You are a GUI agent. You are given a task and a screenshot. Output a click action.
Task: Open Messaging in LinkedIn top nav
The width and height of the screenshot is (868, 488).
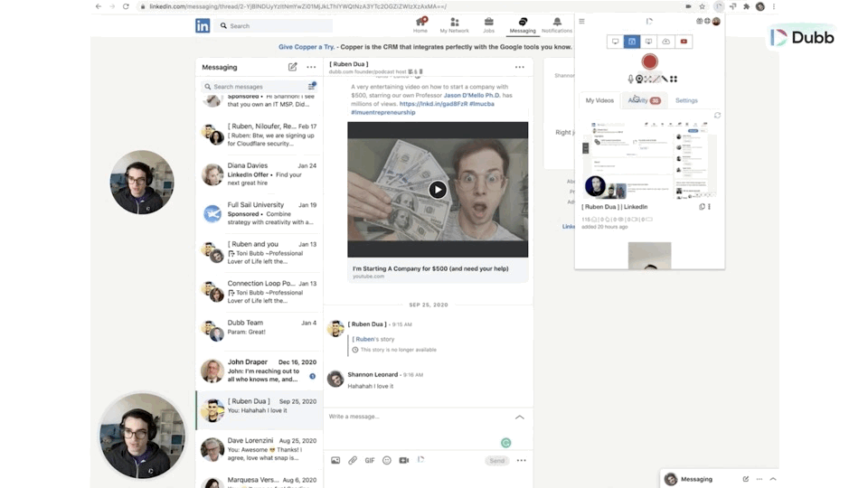(x=523, y=25)
